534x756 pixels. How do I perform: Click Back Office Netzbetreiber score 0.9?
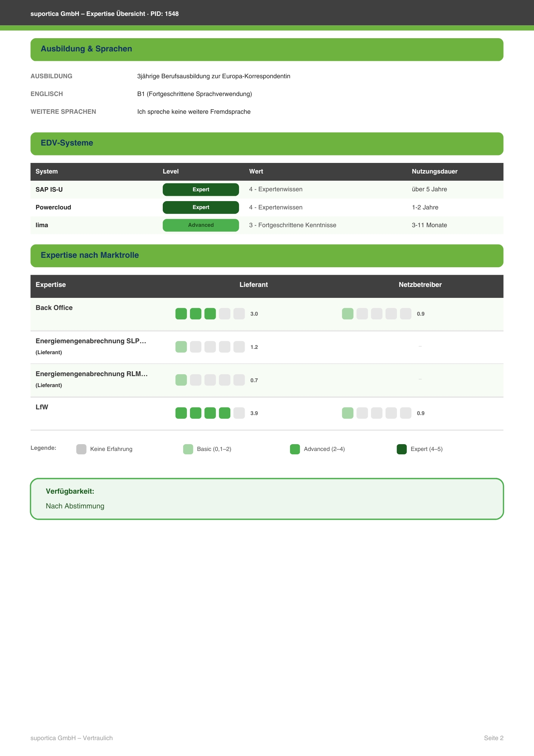click(421, 314)
